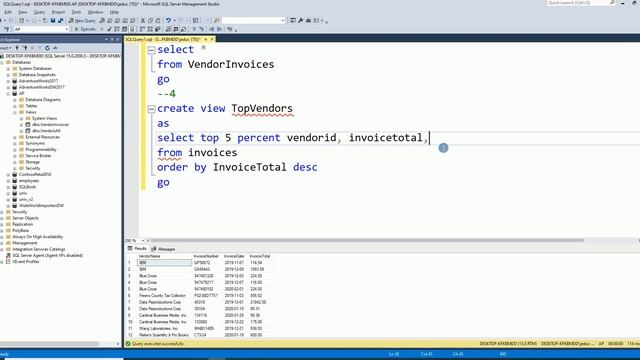The width and height of the screenshot is (640, 360).
Task: Close the Object Explorer panel
Action: [x=118, y=39]
